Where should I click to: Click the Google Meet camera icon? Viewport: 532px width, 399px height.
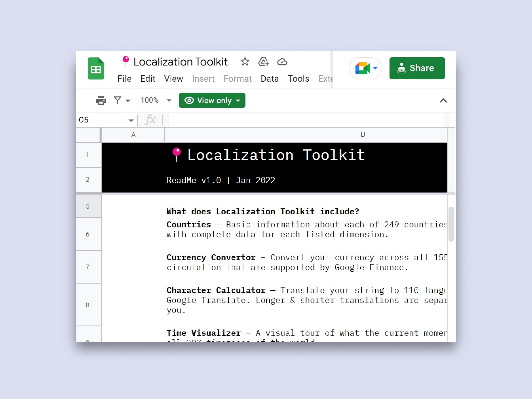coord(363,68)
